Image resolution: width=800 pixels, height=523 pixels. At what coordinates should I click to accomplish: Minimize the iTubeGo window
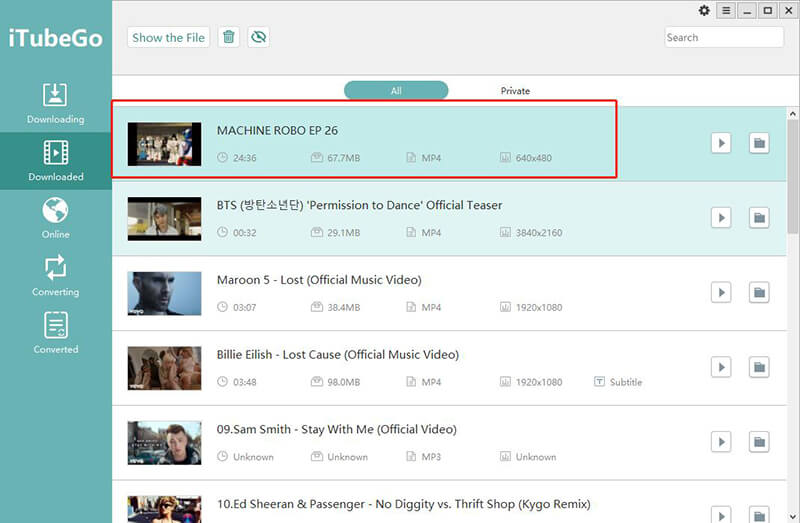(747, 11)
